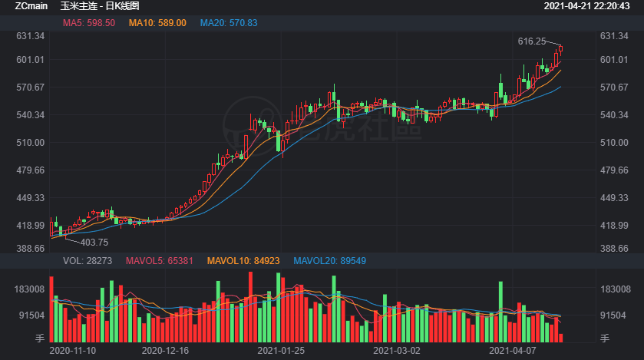The width and height of the screenshot is (644, 360).
Task: Toggle the MA10: 589.00 moving average legend
Action: click(157, 23)
